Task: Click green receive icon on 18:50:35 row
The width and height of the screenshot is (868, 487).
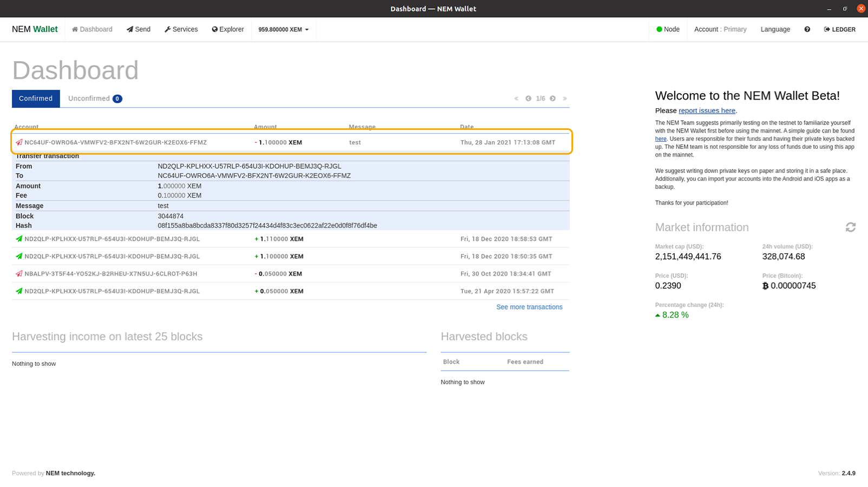Action: (x=19, y=256)
